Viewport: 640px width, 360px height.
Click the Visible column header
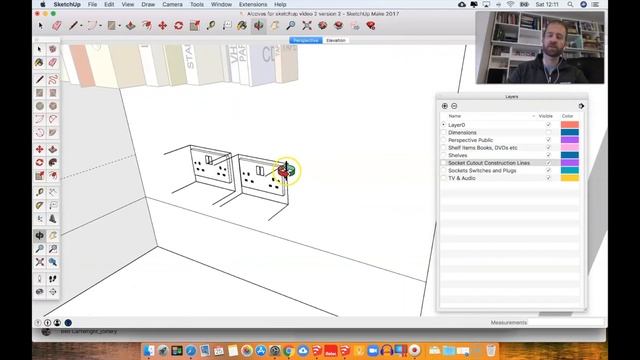[x=545, y=116]
